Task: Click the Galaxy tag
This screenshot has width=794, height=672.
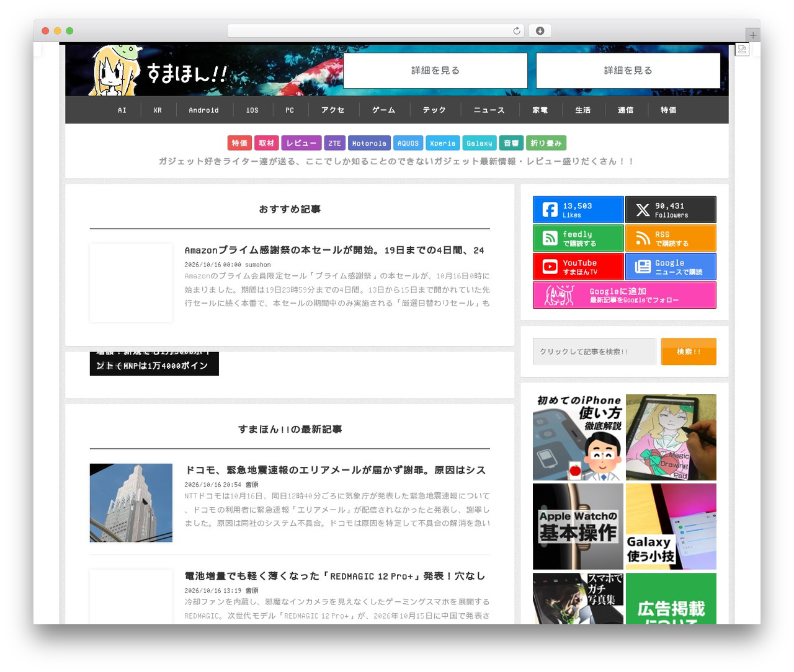Action: click(x=480, y=143)
